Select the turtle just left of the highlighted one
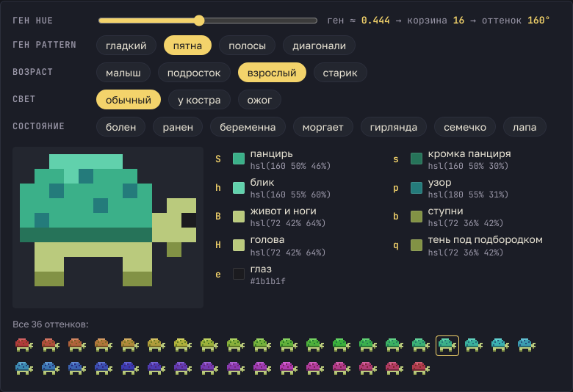Viewport: 573px width, 392px height. pyautogui.click(x=421, y=345)
